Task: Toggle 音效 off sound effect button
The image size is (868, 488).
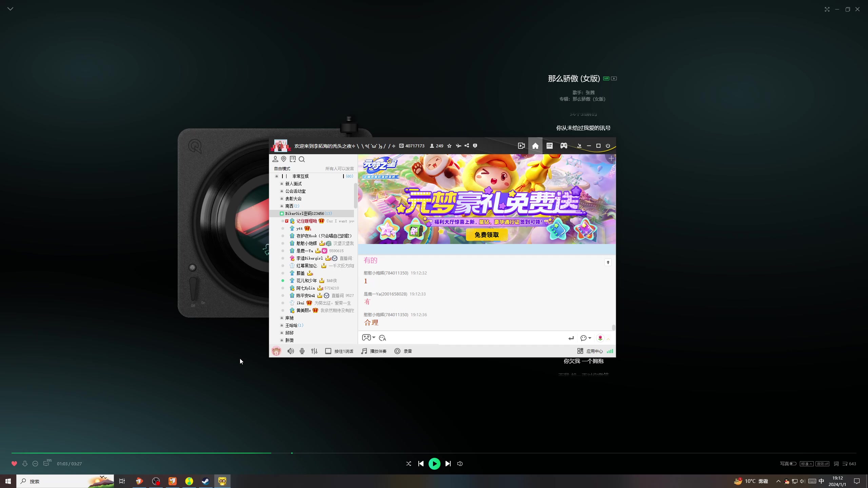Action: 822,464
